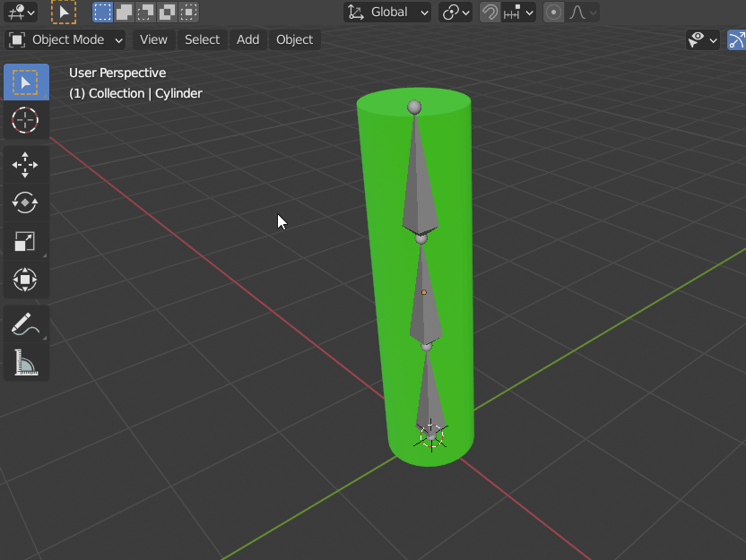The width and height of the screenshot is (746, 560).
Task: Activate the 3D Cursor tool
Action: 26,120
